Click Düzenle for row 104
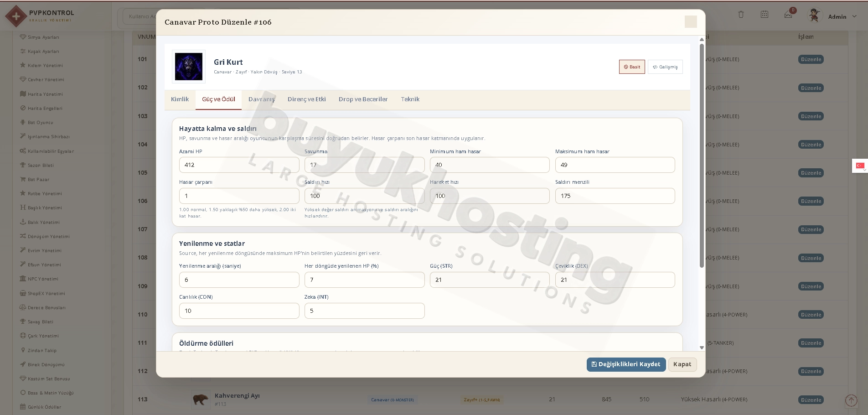Image resolution: width=868 pixels, height=415 pixels. click(x=811, y=145)
